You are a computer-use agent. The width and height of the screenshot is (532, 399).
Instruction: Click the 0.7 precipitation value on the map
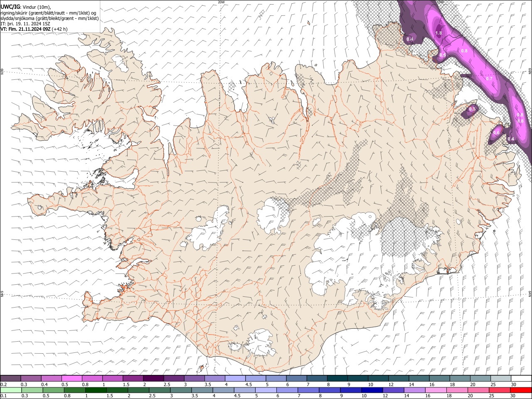489,79
